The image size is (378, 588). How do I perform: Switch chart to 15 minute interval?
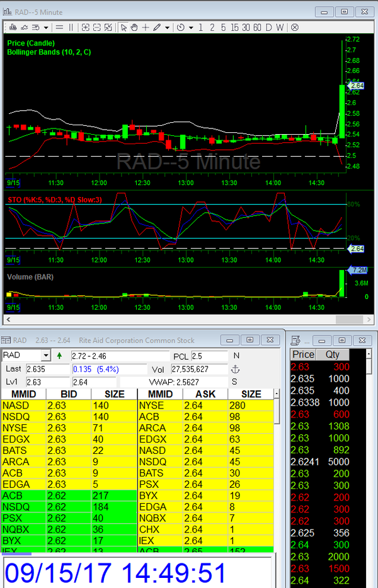(x=234, y=27)
